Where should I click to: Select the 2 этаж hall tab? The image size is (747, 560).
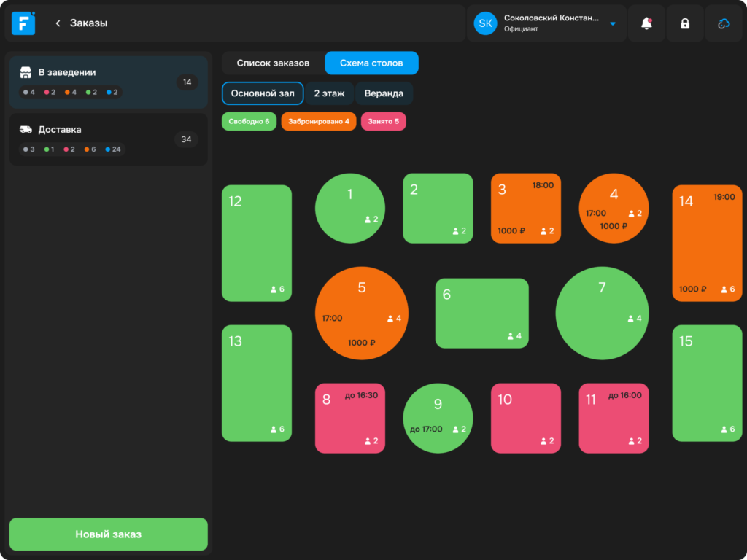[329, 93]
